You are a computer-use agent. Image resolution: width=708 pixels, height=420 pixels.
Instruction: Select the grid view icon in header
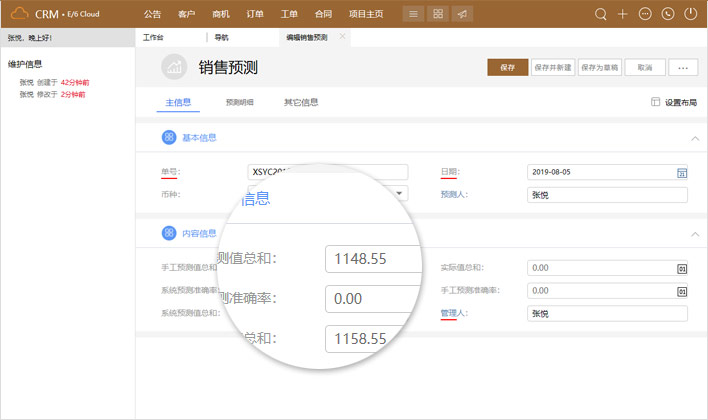tap(437, 14)
